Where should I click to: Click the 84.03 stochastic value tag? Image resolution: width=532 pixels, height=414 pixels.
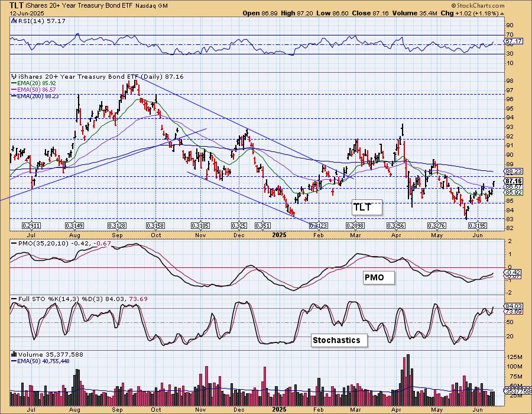point(513,306)
